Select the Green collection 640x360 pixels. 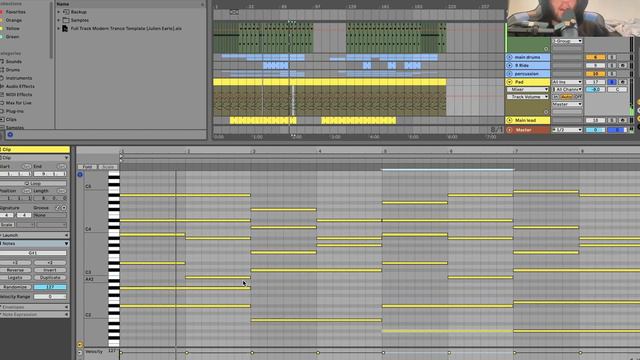click(x=12, y=37)
